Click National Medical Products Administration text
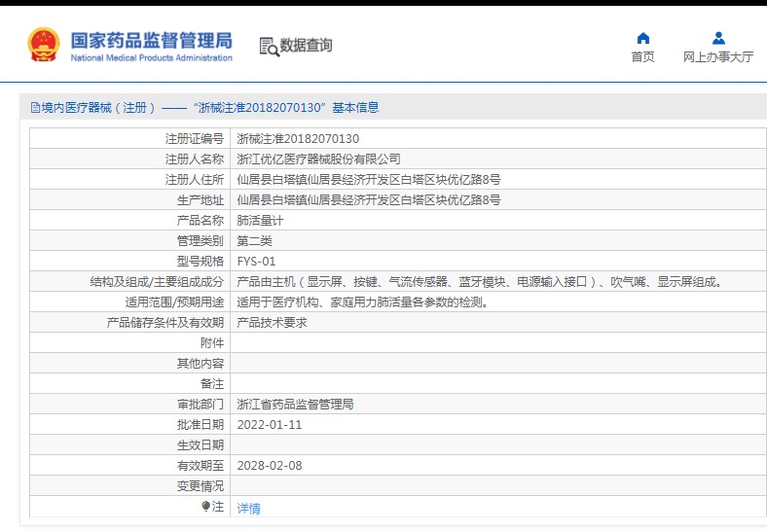 (152, 57)
